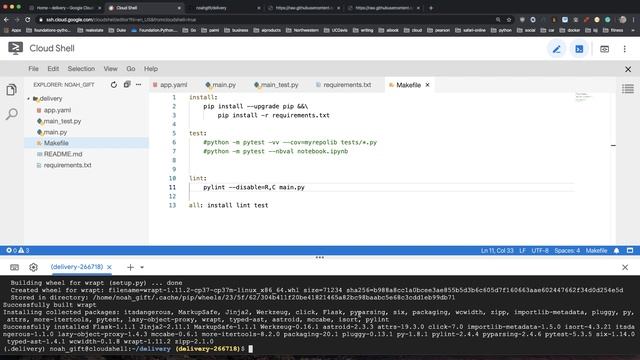
Task: Close the editor with the X button
Action: coord(628,69)
